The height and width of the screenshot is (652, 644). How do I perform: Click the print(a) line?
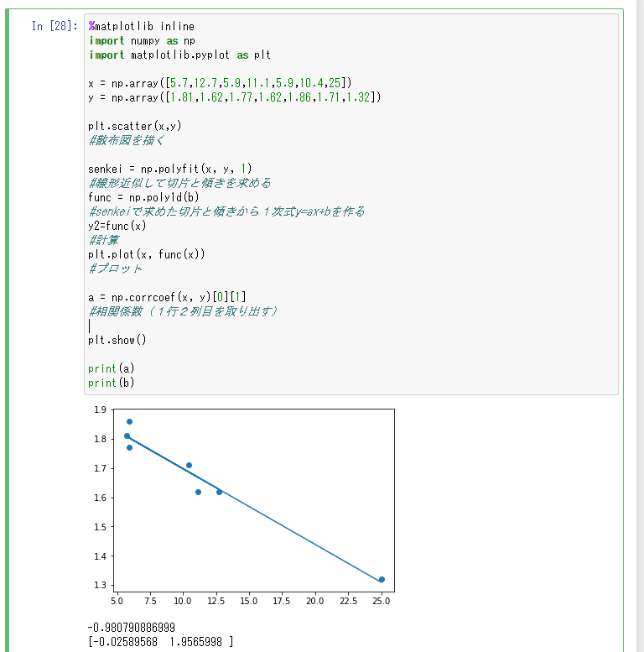(111, 368)
